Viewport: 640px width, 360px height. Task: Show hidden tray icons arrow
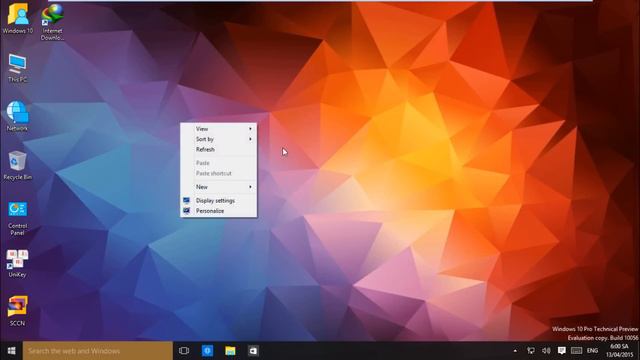point(515,351)
